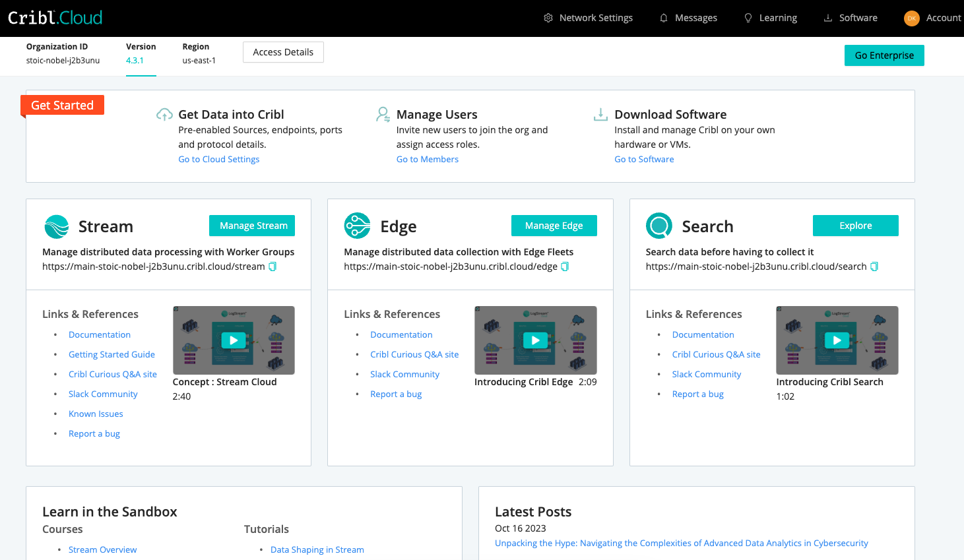
Task: Open the Learning menu in header
Action: pos(771,18)
